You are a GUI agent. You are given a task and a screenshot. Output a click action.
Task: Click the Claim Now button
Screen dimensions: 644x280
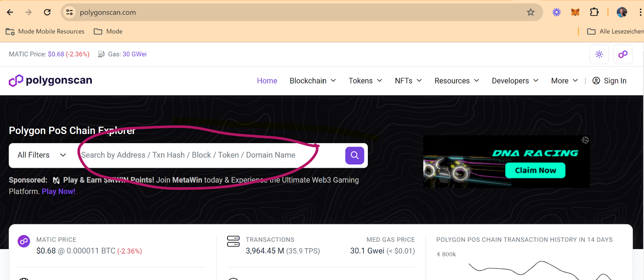point(535,170)
